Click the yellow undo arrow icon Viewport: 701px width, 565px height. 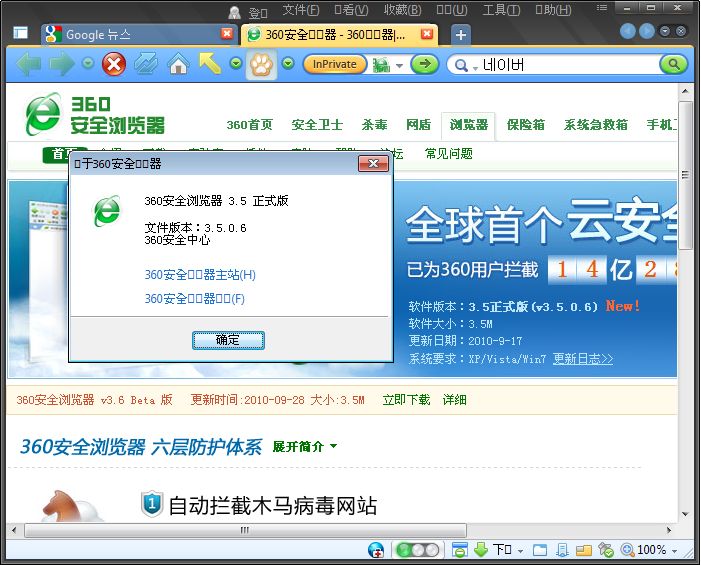coord(210,63)
